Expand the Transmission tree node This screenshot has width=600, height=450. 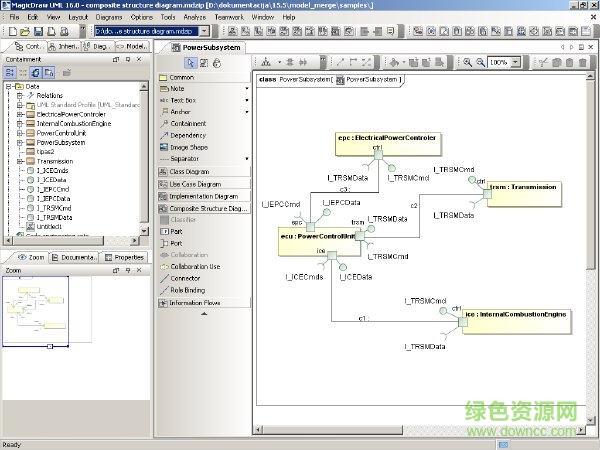point(20,160)
